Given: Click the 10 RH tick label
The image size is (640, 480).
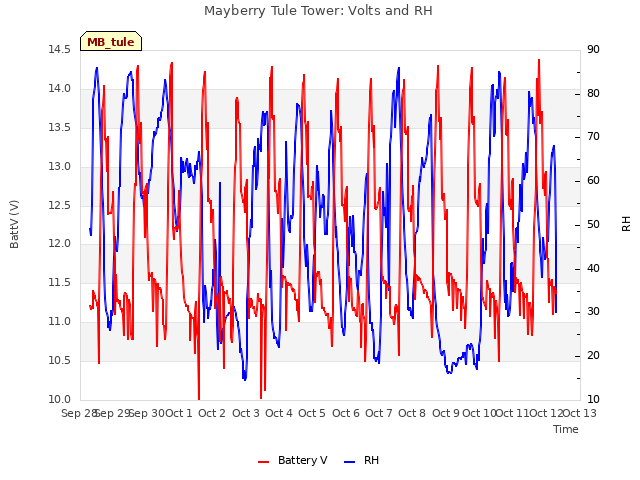Looking at the screenshot, I should (x=593, y=399).
